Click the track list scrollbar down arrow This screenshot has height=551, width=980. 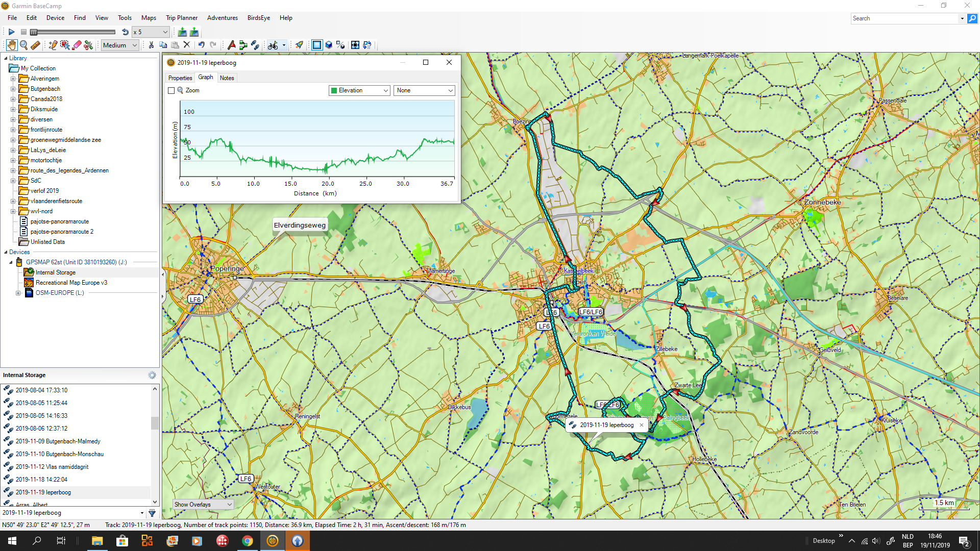[x=155, y=502]
